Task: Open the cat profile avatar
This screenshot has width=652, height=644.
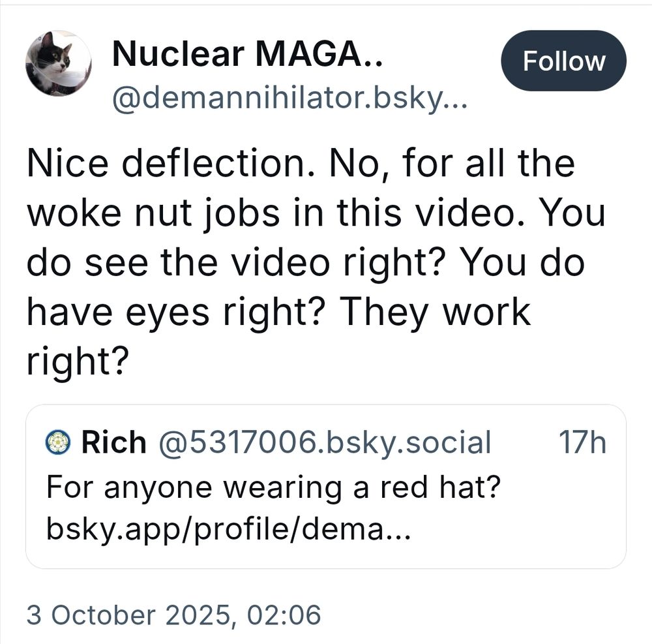Action: [58, 63]
